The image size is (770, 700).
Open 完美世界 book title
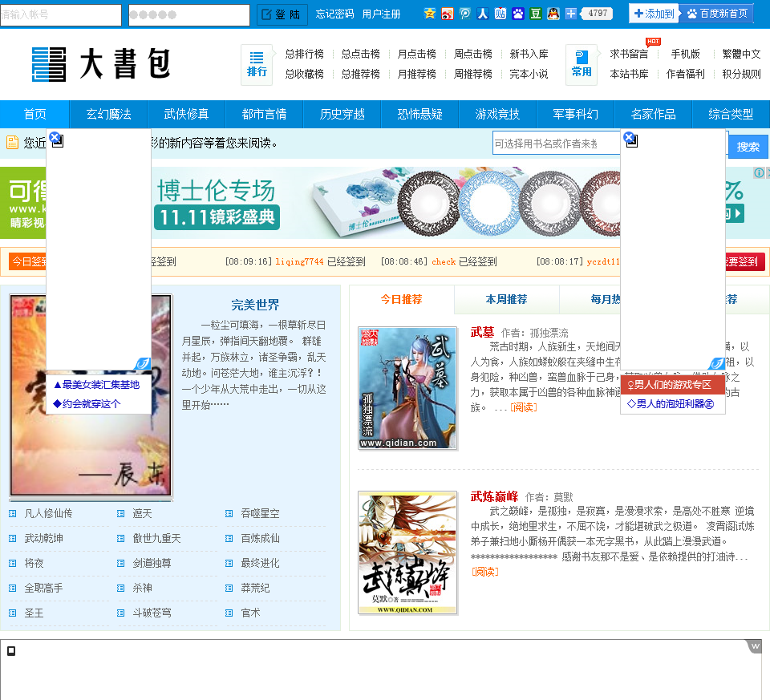coord(255,305)
